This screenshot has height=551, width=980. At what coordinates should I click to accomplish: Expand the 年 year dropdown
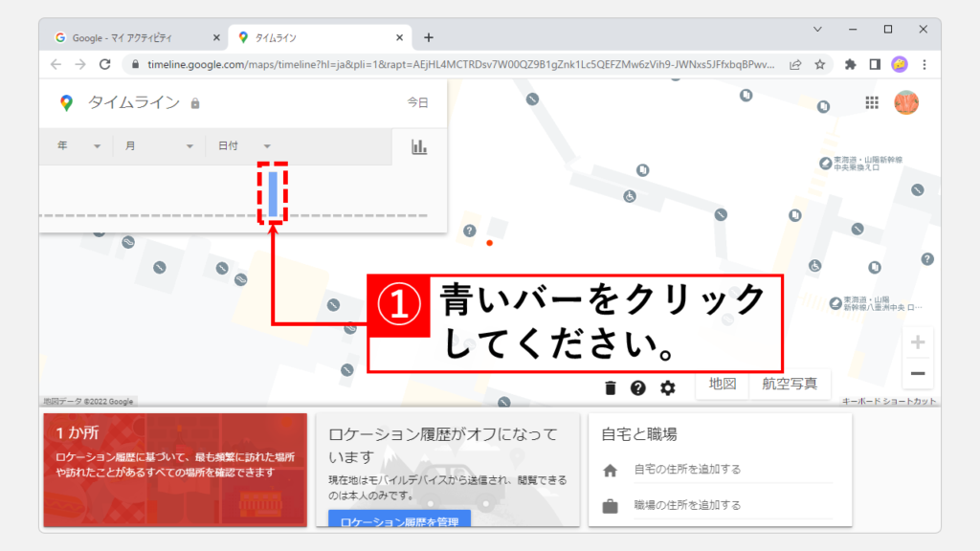point(78,146)
